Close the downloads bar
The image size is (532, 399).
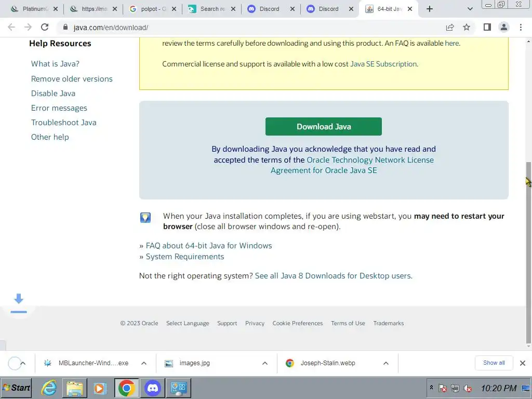523,363
